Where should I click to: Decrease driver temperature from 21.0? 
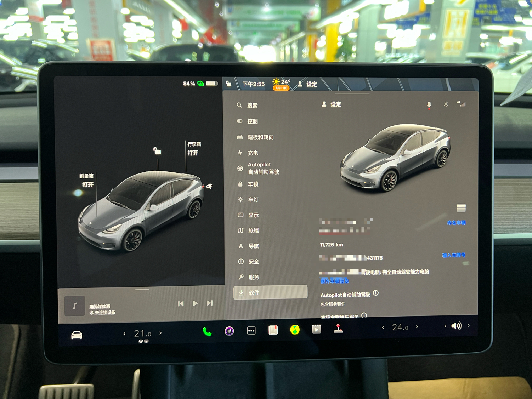click(x=124, y=334)
